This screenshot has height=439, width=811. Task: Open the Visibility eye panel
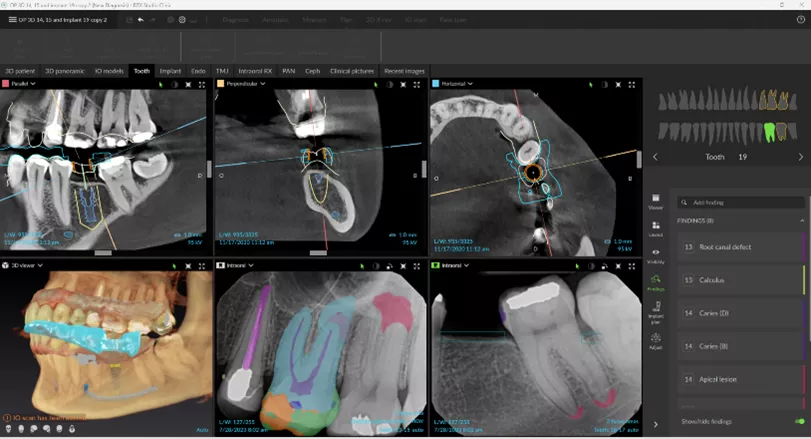pos(656,256)
